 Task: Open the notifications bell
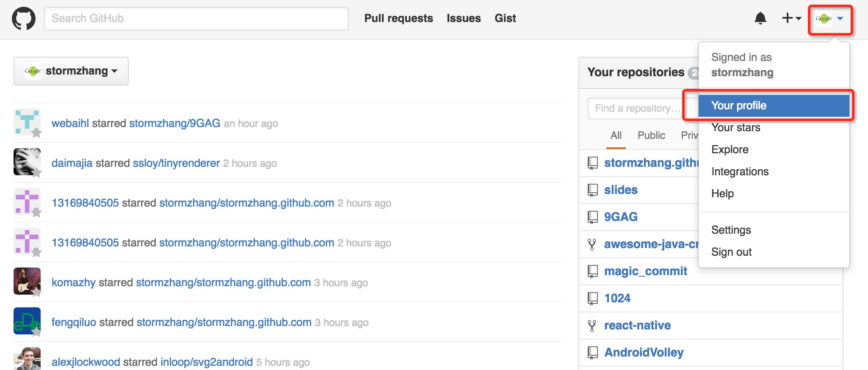click(x=760, y=18)
